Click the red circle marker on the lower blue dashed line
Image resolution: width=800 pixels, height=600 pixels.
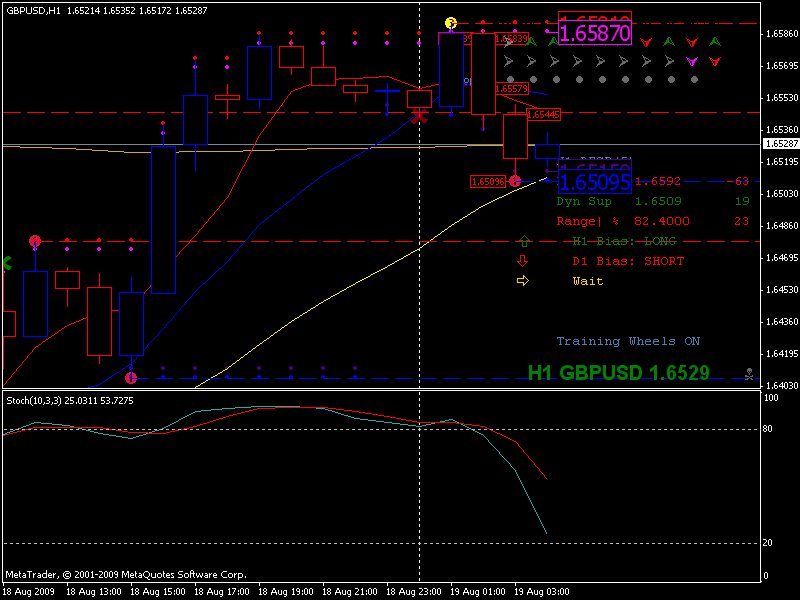point(131,378)
